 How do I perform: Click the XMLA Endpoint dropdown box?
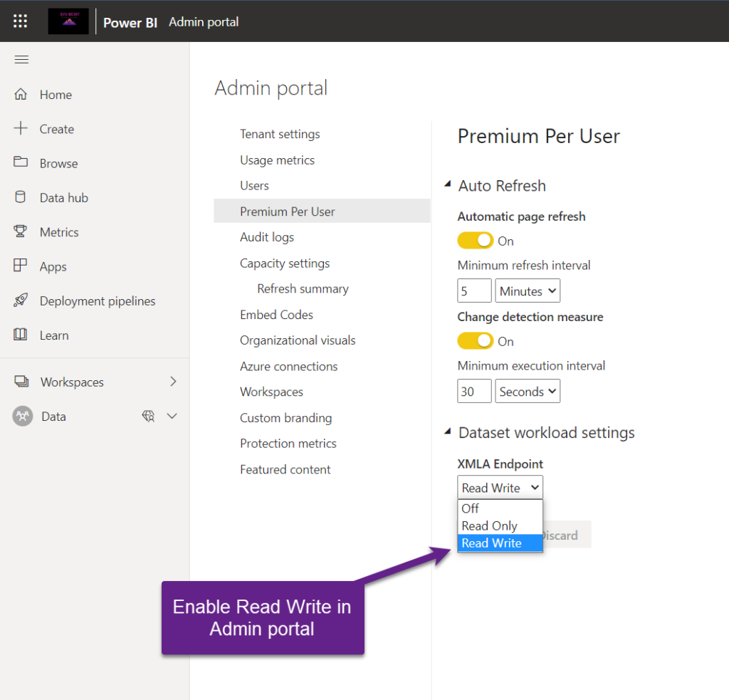500,488
